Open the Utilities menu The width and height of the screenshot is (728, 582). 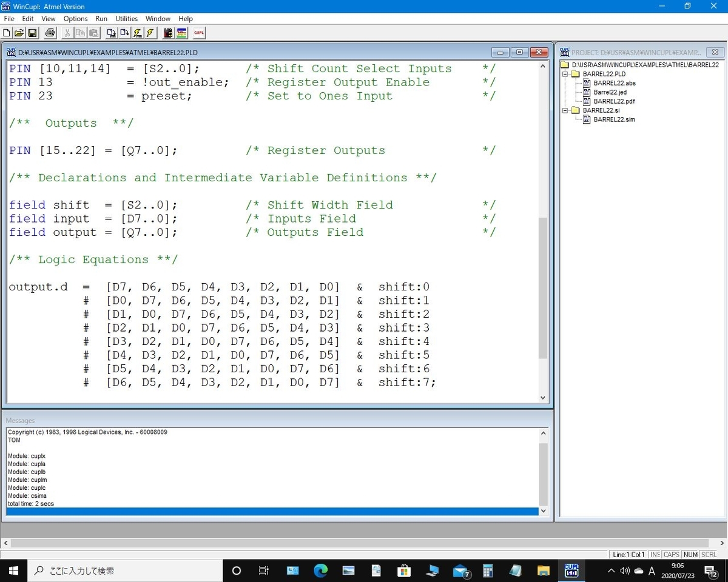coord(127,19)
